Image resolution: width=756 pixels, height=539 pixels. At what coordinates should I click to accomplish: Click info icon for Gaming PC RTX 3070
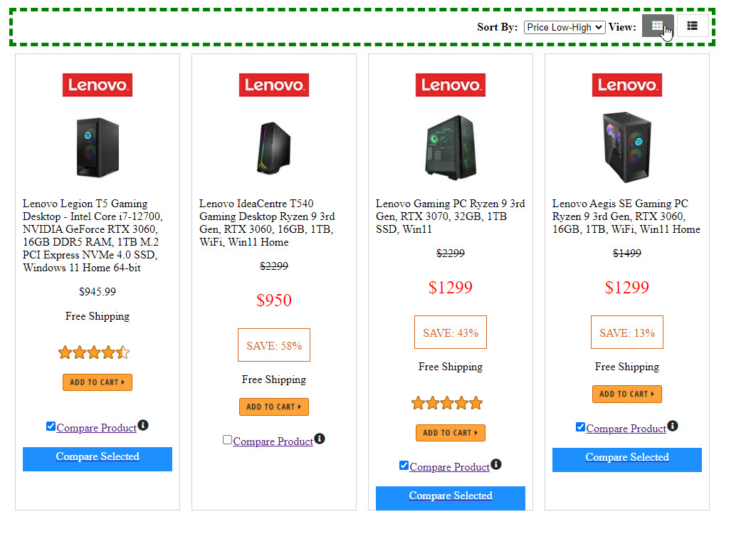496,464
